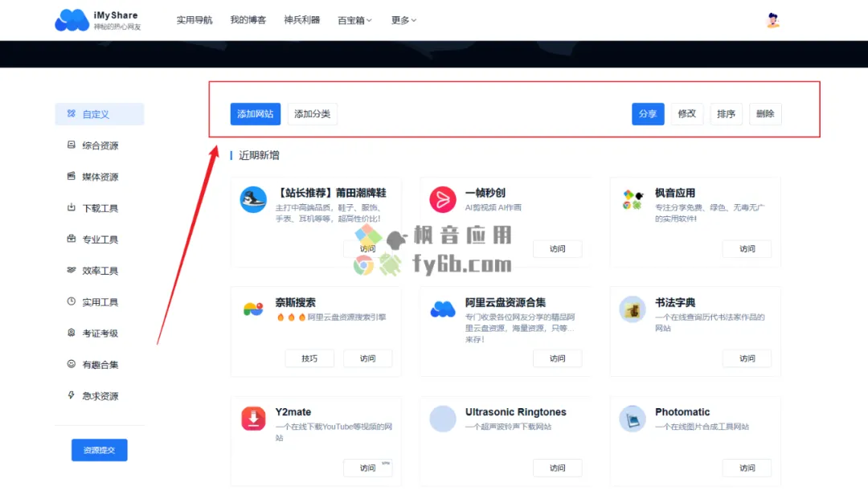This screenshot has height=499, width=868.
Task: Click the 枫音应用 card icon
Action: (x=633, y=199)
